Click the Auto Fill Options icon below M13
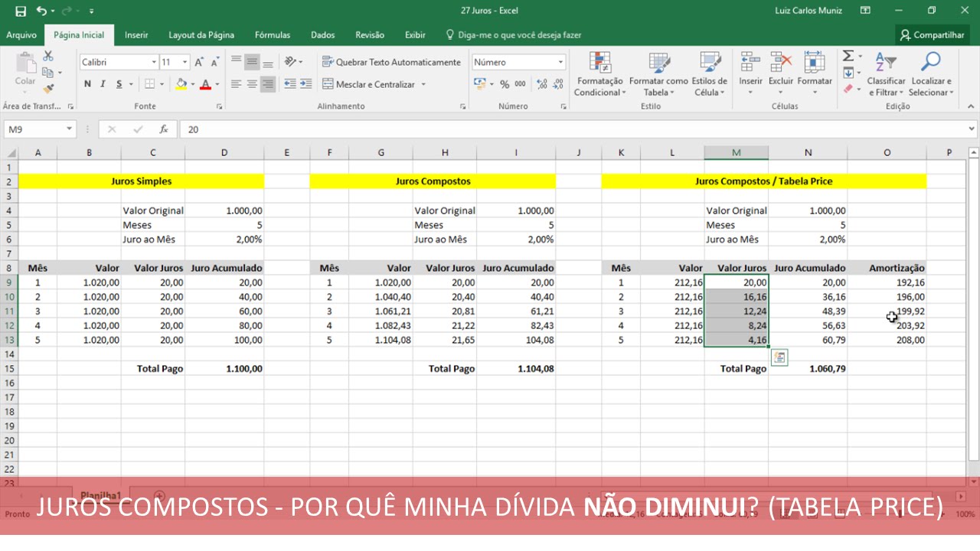980x551 pixels. click(779, 357)
